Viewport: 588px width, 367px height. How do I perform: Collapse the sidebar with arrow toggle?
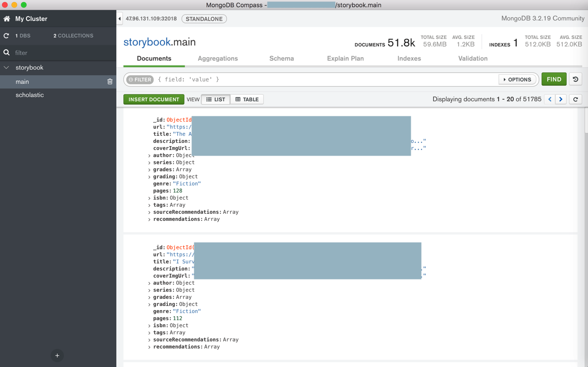pos(120,19)
